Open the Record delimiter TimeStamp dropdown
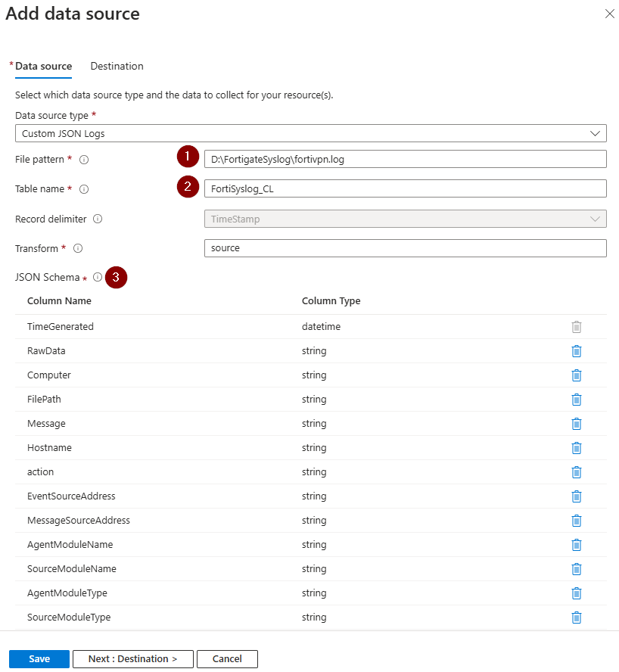This screenshot has height=672, width=619. tap(405, 219)
